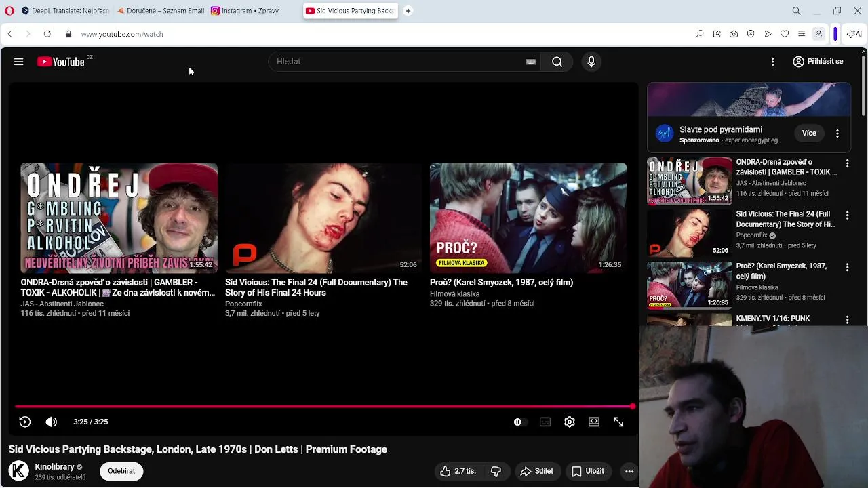Screen dimensions: 868x488
Task: Open the send/flow arrow toolbar icon
Action: tap(768, 34)
